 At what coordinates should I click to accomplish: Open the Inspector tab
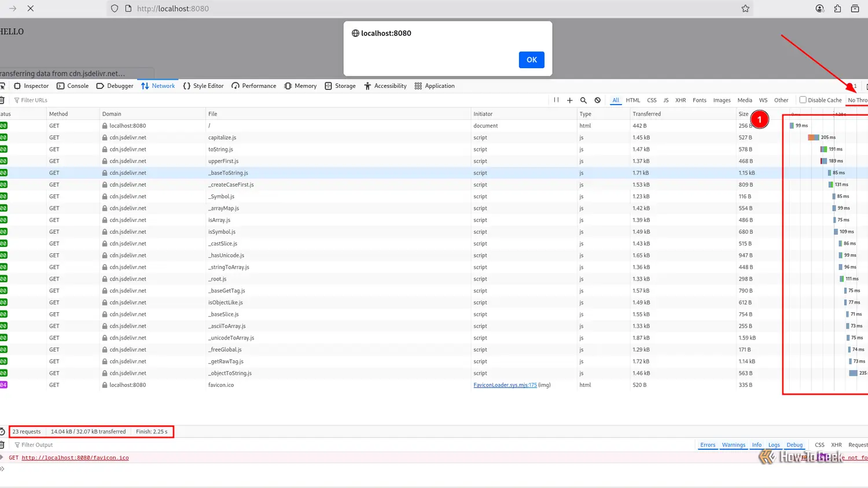point(32,86)
